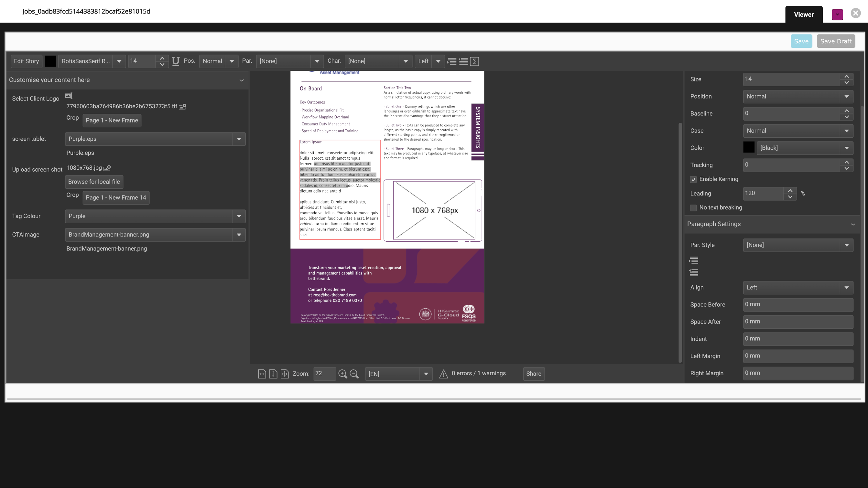Select the Edit Story tab
This screenshot has height=488, width=868.
click(26, 61)
